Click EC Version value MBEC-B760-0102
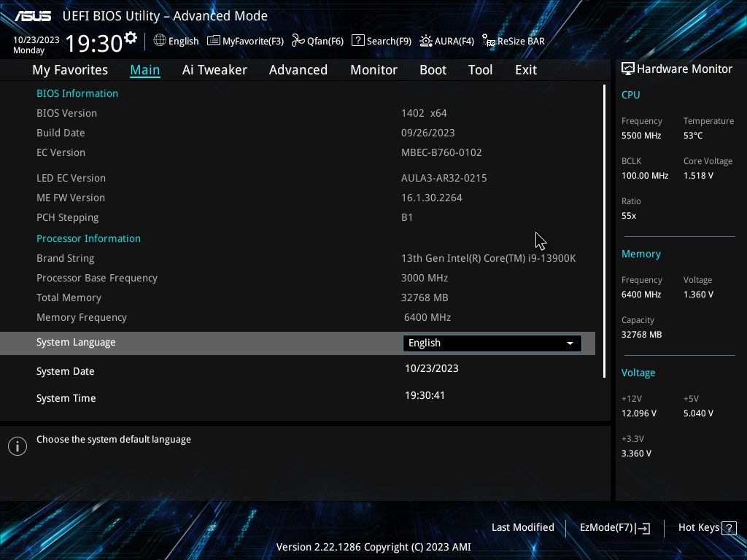Image resolution: width=747 pixels, height=560 pixels. coord(441,153)
